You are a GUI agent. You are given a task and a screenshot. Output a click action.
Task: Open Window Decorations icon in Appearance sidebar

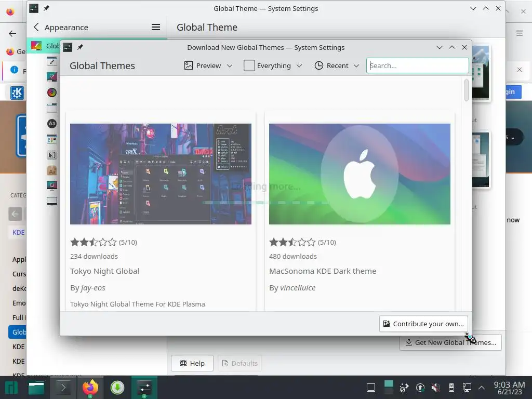52,108
